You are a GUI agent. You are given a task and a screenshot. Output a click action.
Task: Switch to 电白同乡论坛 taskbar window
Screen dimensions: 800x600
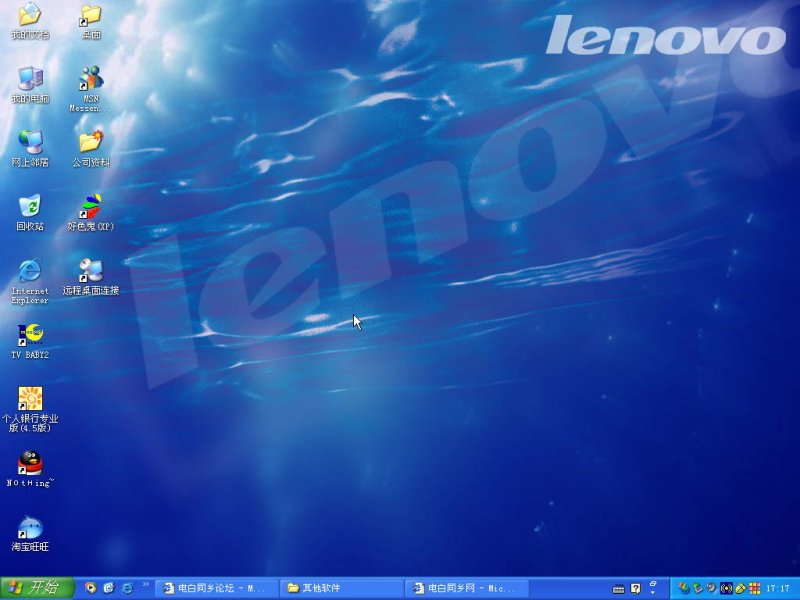tap(218, 588)
